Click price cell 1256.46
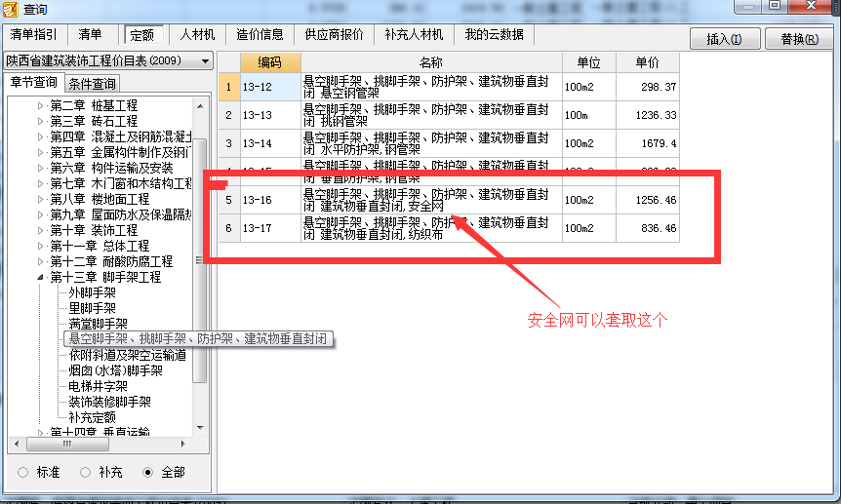 pos(648,200)
